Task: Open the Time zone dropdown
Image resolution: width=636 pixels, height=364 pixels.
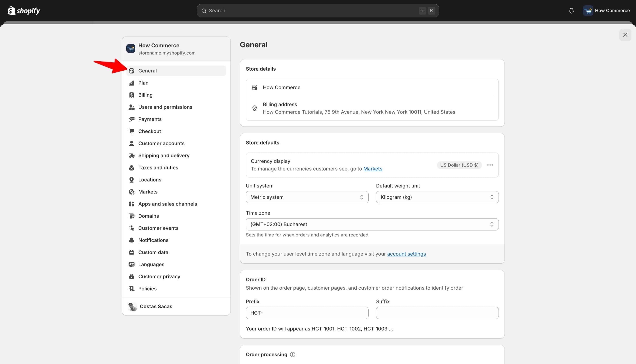Action: pyautogui.click(x=372, y=224)
